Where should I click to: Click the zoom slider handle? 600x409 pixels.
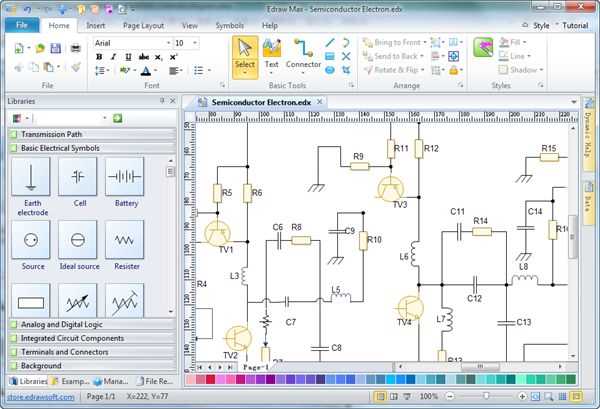[486, 396]
